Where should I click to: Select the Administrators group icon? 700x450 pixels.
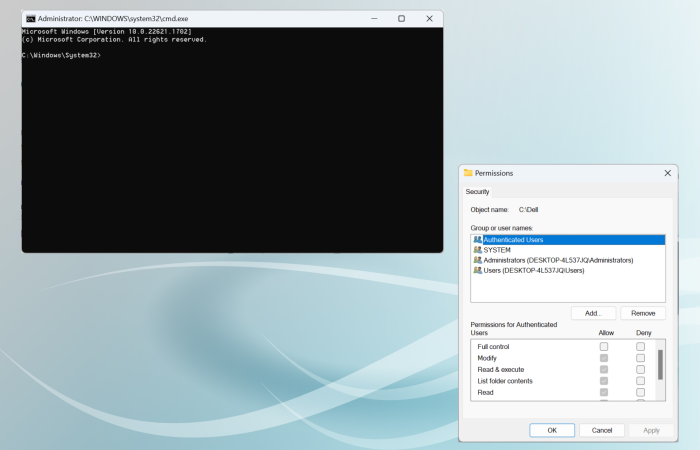(x=477, y=260)
